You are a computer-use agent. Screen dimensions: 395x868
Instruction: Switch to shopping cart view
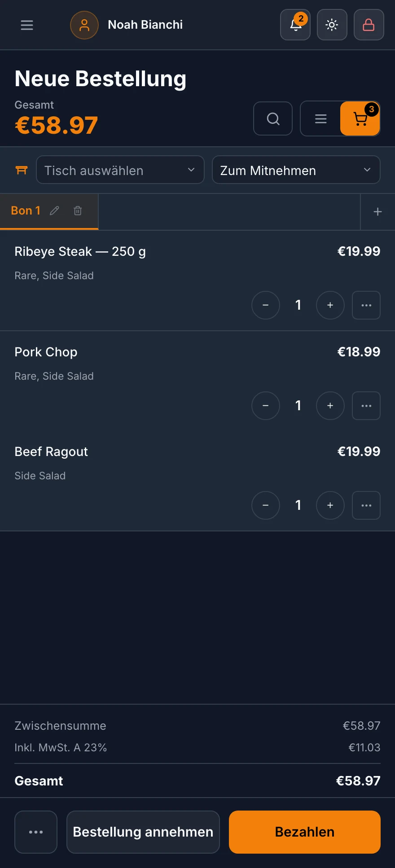[360, 118]
